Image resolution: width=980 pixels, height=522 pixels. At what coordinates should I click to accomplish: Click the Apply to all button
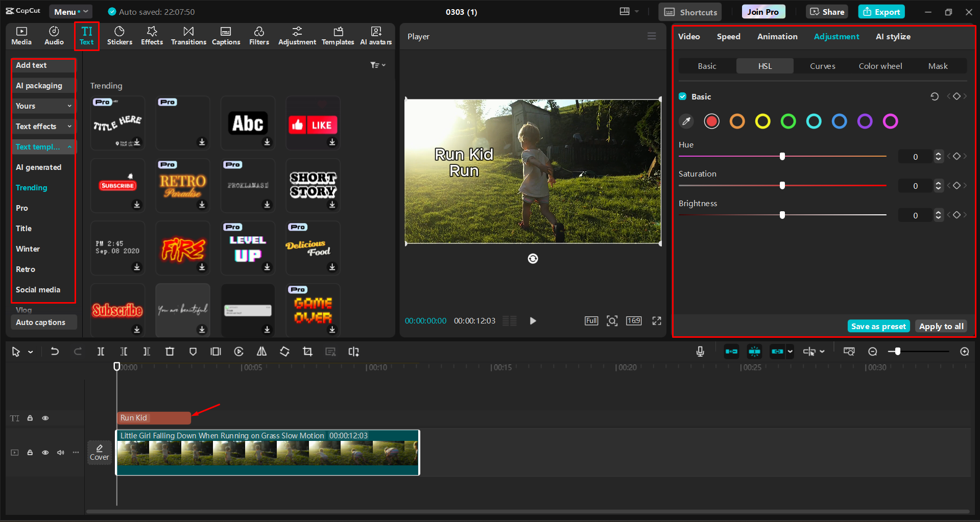pyautogui.click(x=941, y=326)
